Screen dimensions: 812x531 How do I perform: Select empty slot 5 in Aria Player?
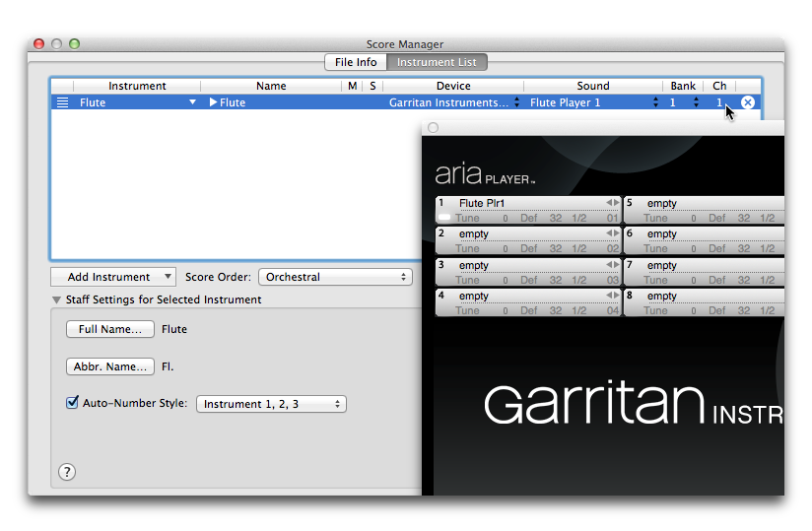coord(662,203)
